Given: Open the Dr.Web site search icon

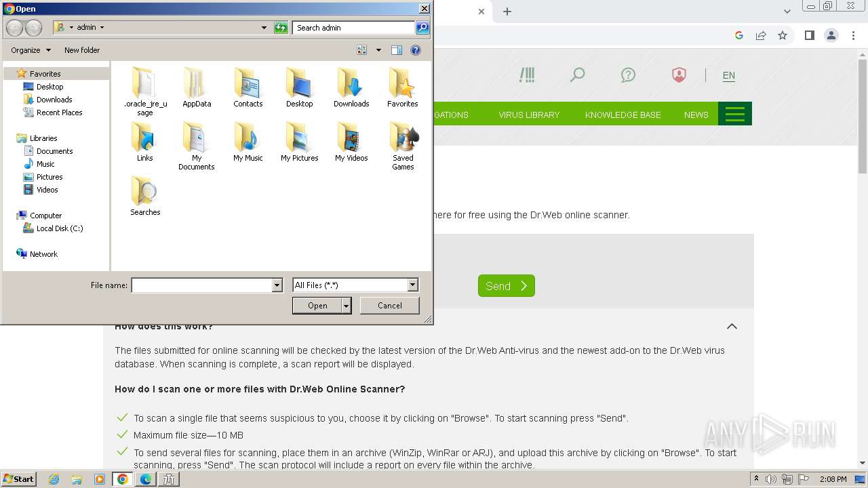Looking at the screenshot, I should point(577,75).
